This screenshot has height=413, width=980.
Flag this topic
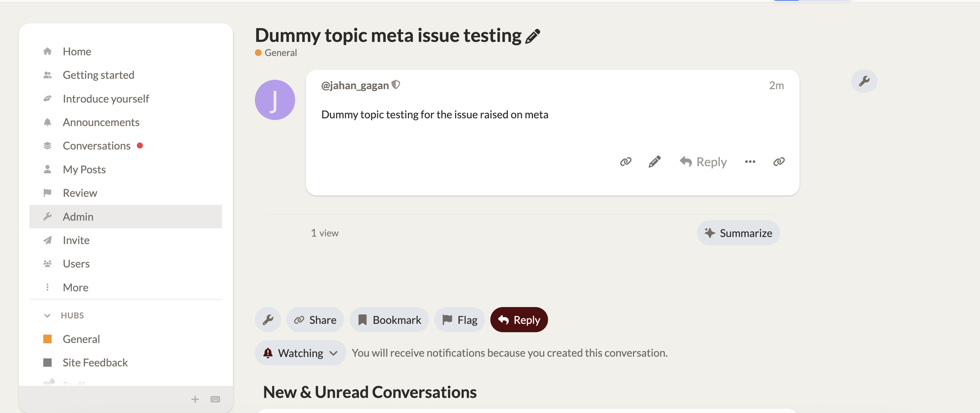[x=459, y=320]
